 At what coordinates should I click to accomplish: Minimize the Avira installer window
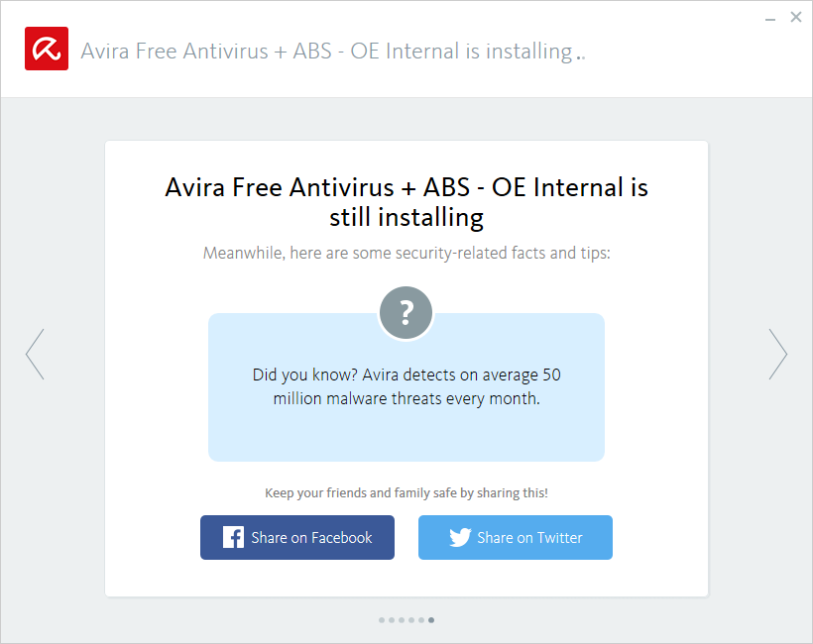click(x=769, y=17)
